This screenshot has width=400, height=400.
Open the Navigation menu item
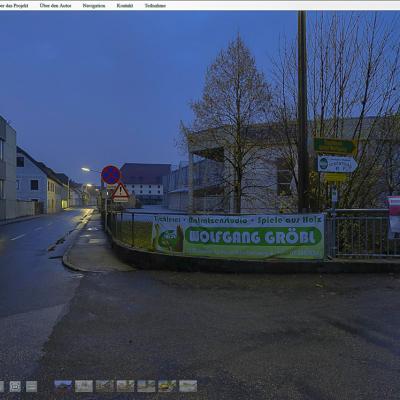tap(94, 5)
